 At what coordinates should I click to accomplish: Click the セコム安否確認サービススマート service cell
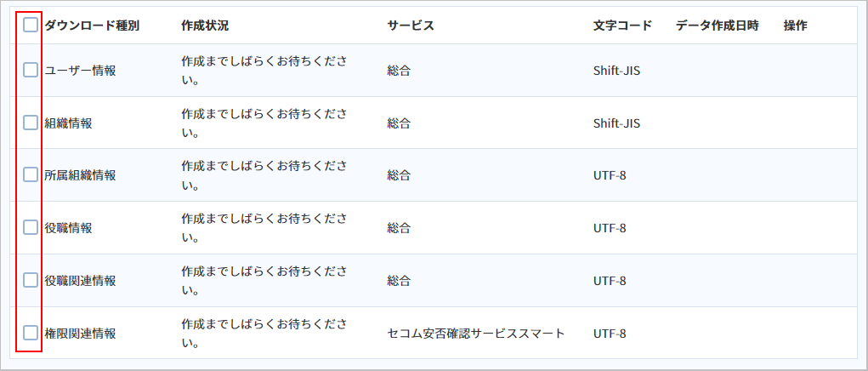476,334
